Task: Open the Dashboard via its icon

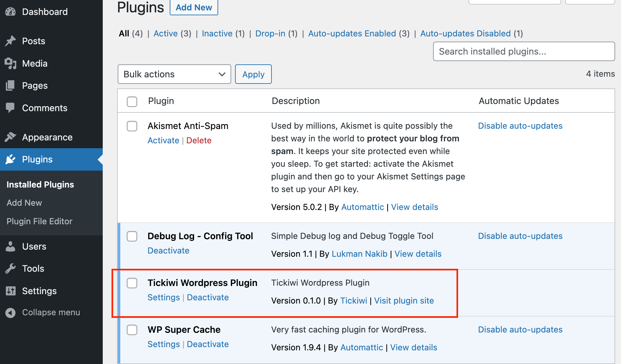Action: [10, 11]
